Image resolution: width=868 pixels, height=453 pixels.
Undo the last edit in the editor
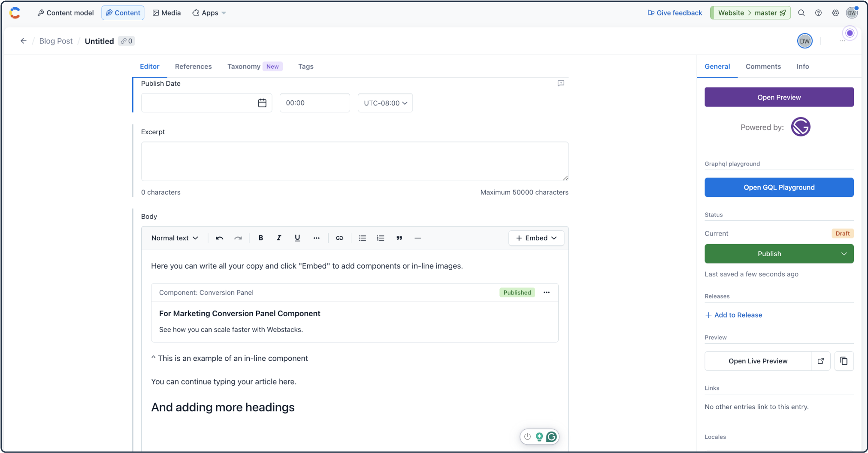(219, 238)
